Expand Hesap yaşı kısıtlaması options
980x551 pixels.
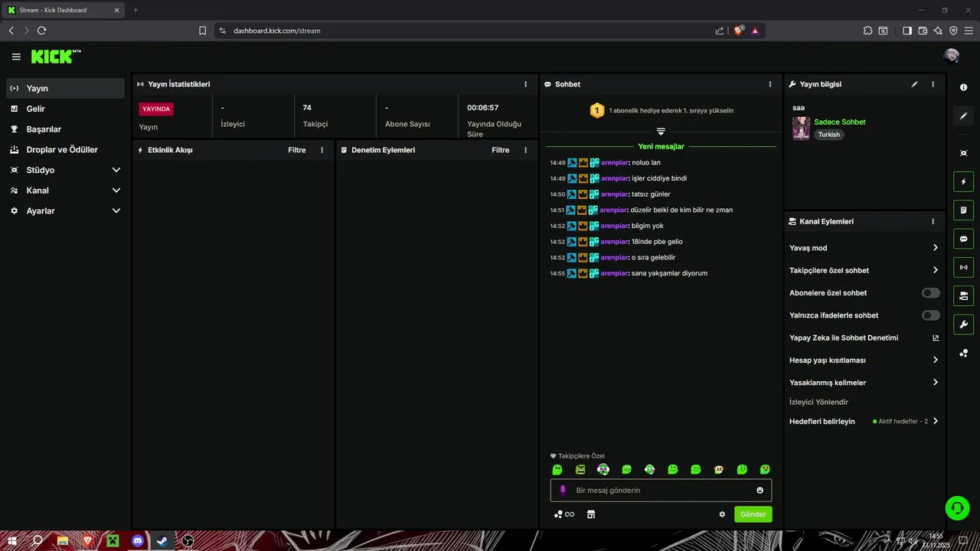[864, 360]
